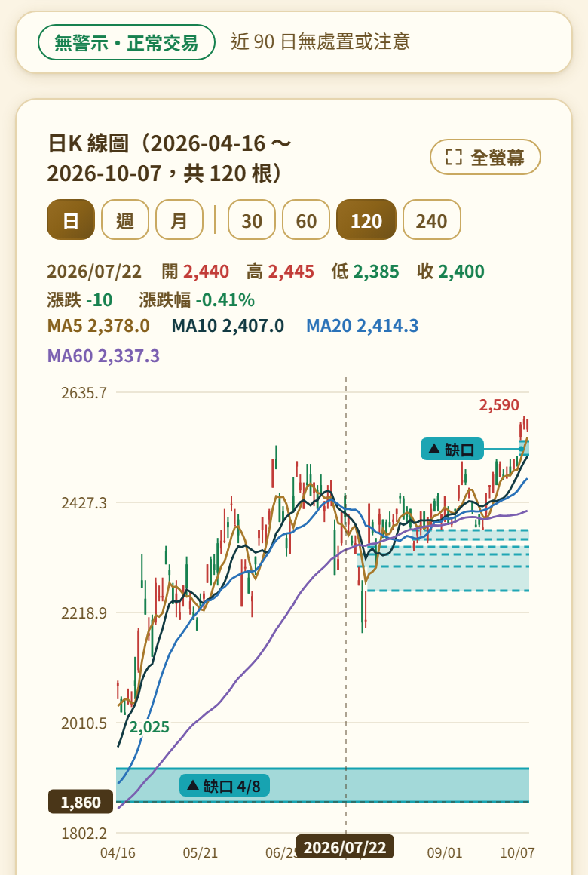The width and height of the screenshot is (588, 875).
Task: Switch to weekly 週 interval
Action: (x=125, y=220)
